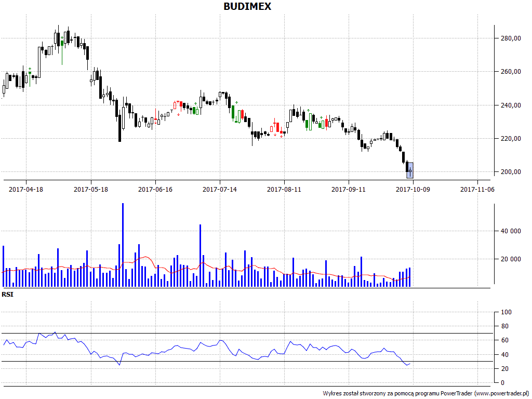Image resolution: width=532 pixels, height=399 pixels.
Task: Select the 2017-07-14 date label
Action: [x=220, y=189]
